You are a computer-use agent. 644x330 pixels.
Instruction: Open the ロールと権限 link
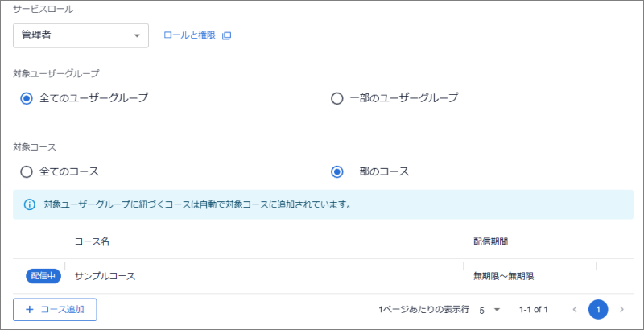189,35
